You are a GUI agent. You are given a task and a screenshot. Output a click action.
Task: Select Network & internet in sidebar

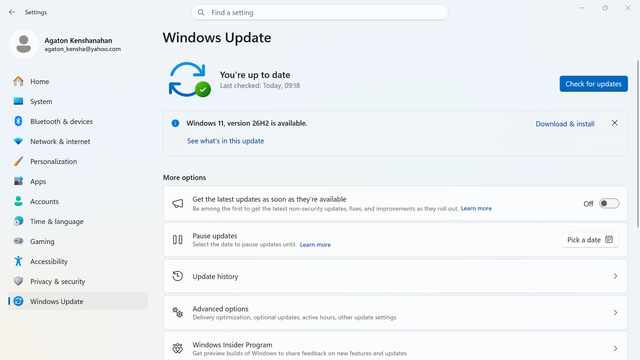pyautogui.click(x=78, y=141)
